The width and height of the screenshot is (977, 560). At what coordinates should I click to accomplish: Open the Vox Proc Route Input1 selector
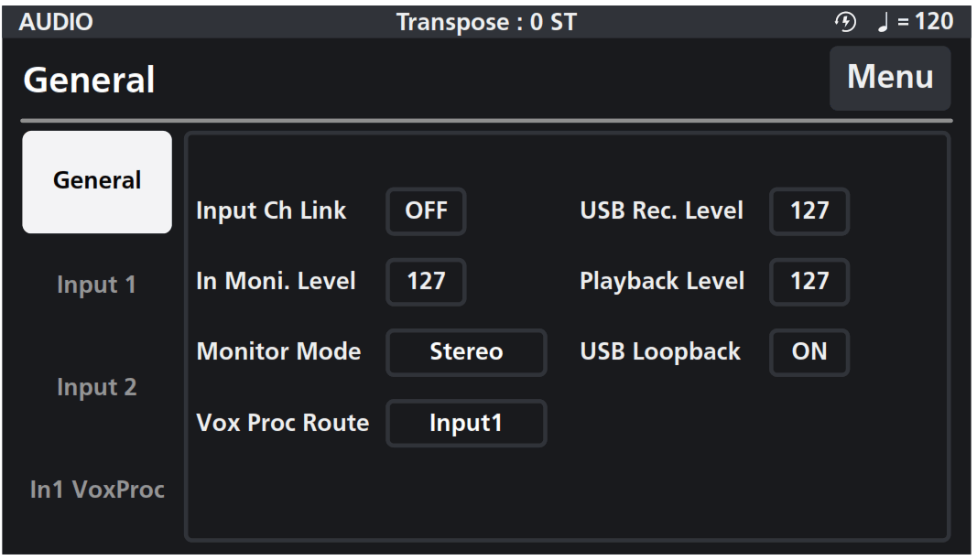tap(466, 424)
